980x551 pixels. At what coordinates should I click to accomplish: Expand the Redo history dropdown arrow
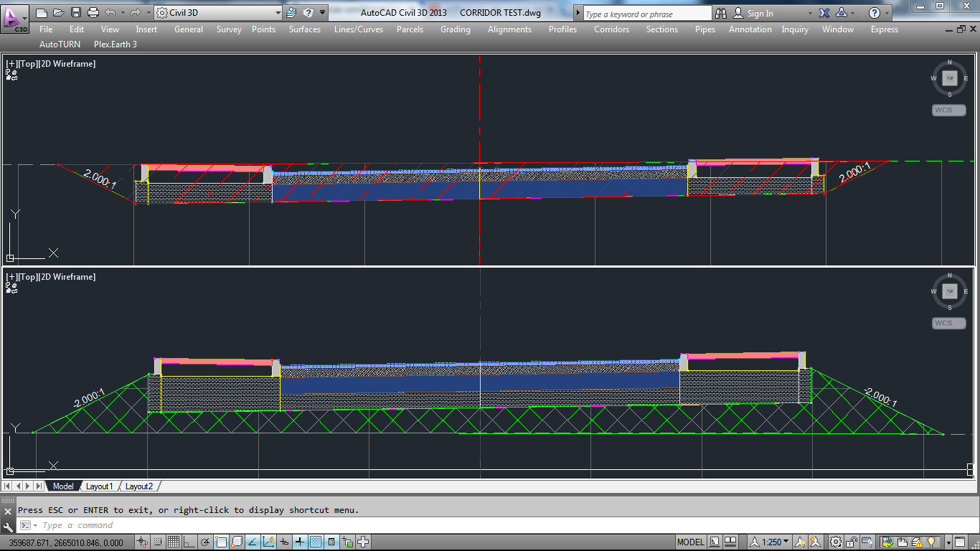149,13
